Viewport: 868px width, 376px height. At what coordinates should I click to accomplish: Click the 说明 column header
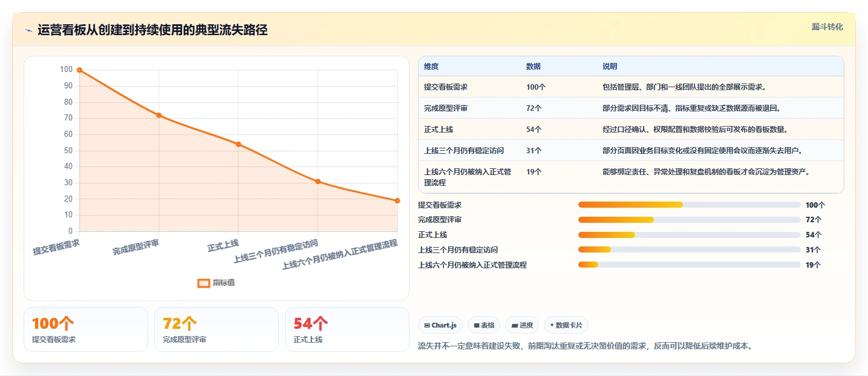610,66
